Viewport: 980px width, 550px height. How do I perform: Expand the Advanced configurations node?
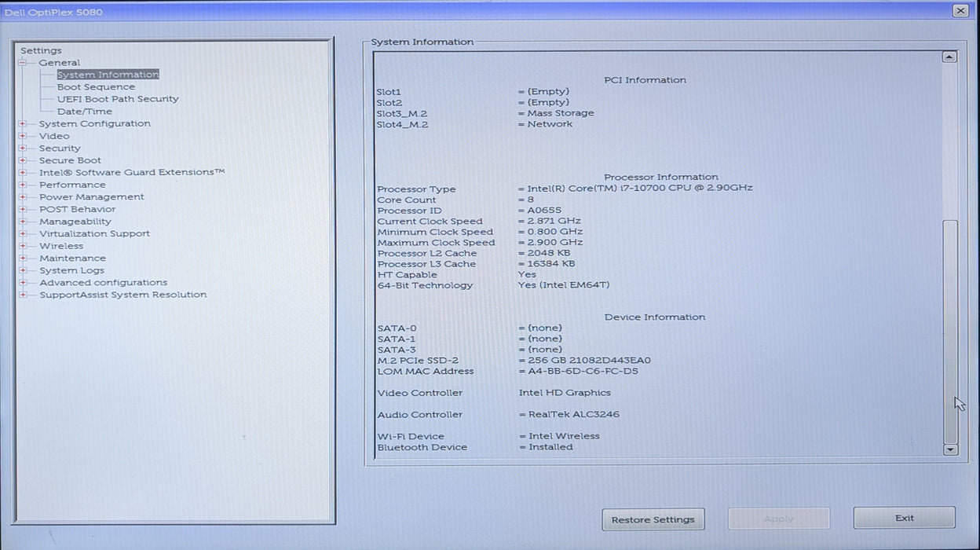tap(23, 282)
